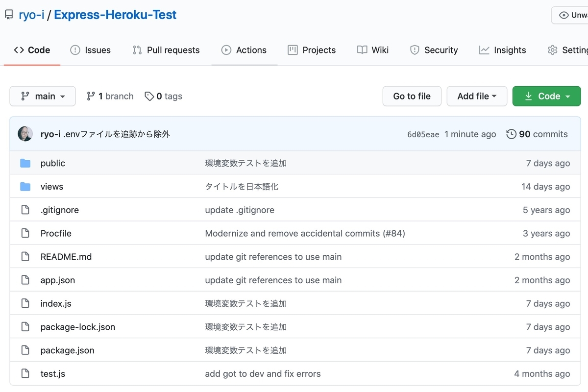Click the #84 pull request reference

pos(393,233)
